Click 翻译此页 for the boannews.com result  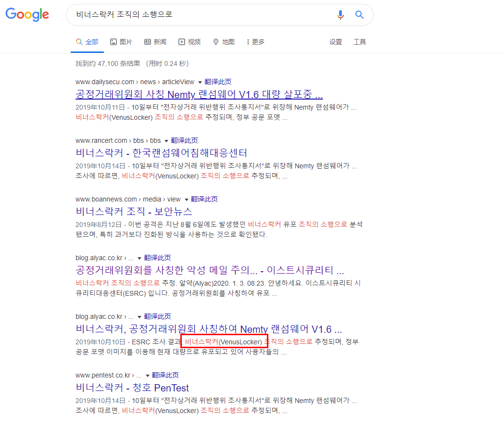click(x=204, y=199)
